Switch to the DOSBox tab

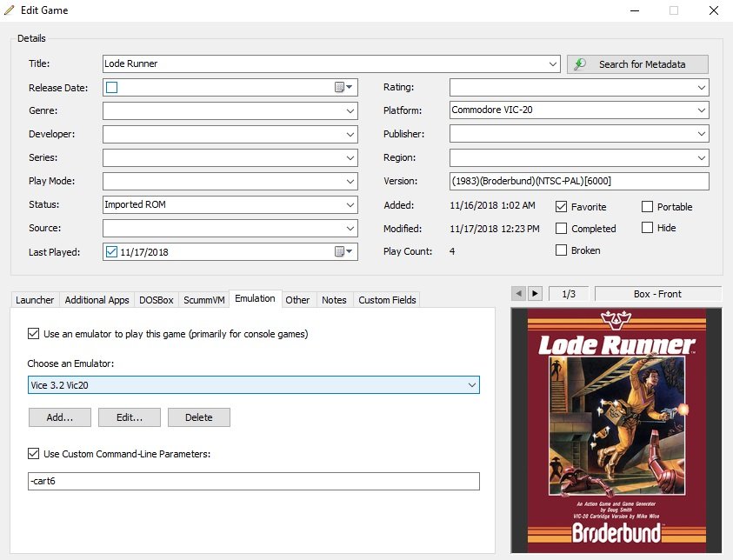pyautogui.click(x=157, y=300)
